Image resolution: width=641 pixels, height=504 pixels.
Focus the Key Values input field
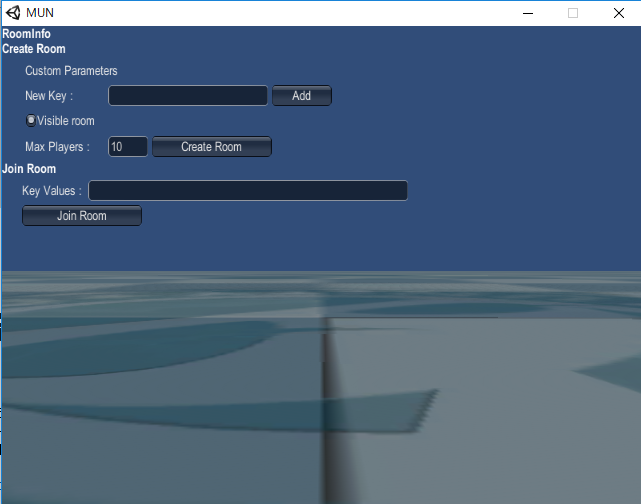(248, 190)
